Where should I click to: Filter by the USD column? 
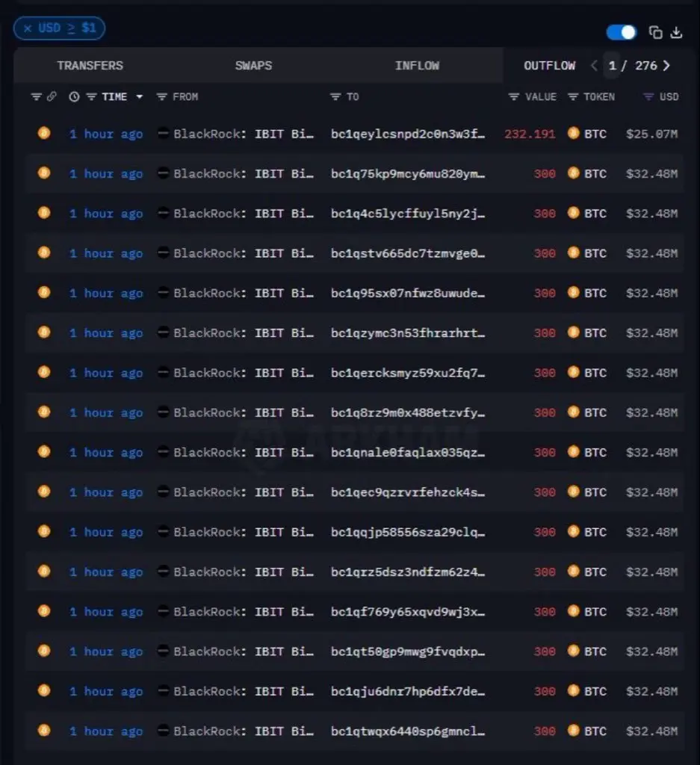pyautogui.click(x=648, y=96)
